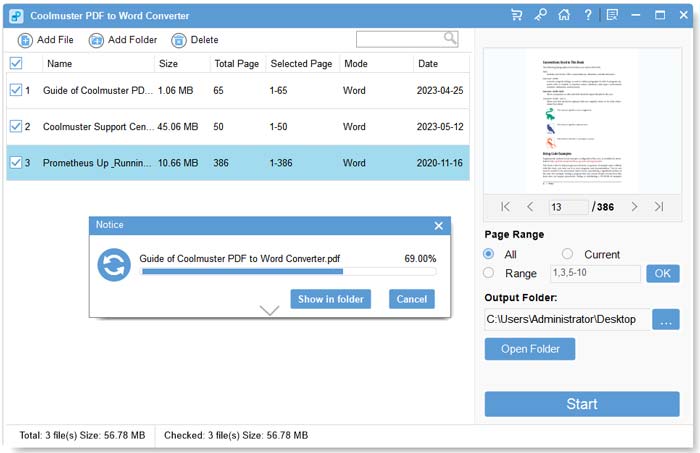Open help via the question mark icon
Image resolution: width=700 pixels, height=453 pixels.
tap(588, 15)
